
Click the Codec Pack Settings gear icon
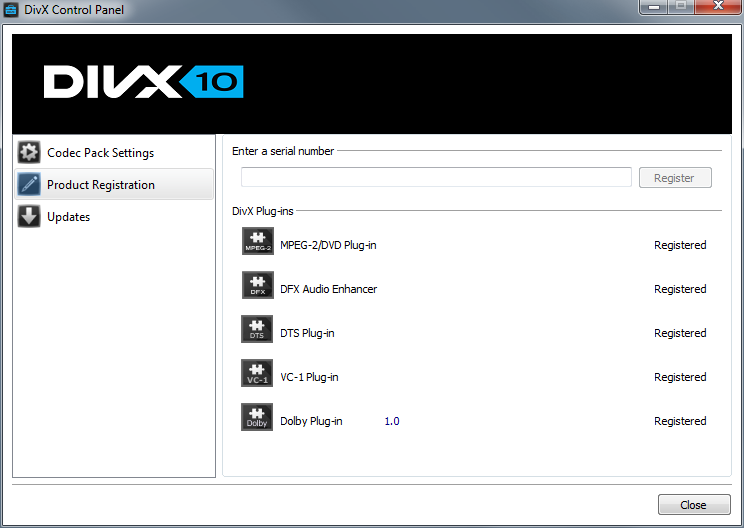tap(29, 153)
